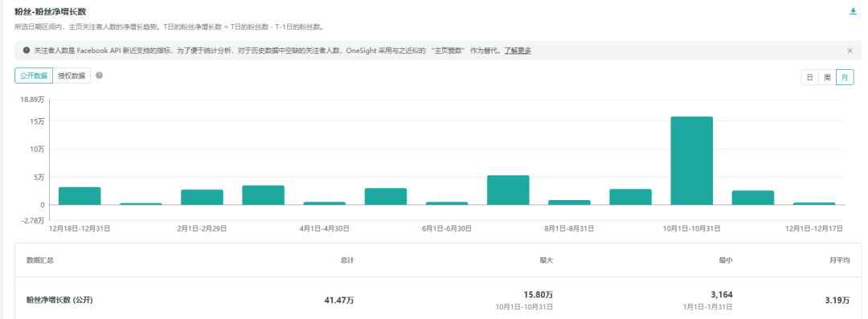Open the 了解更多 link
Image resolution: width=868 pixels, height=319 pixels.
[518, 51]
